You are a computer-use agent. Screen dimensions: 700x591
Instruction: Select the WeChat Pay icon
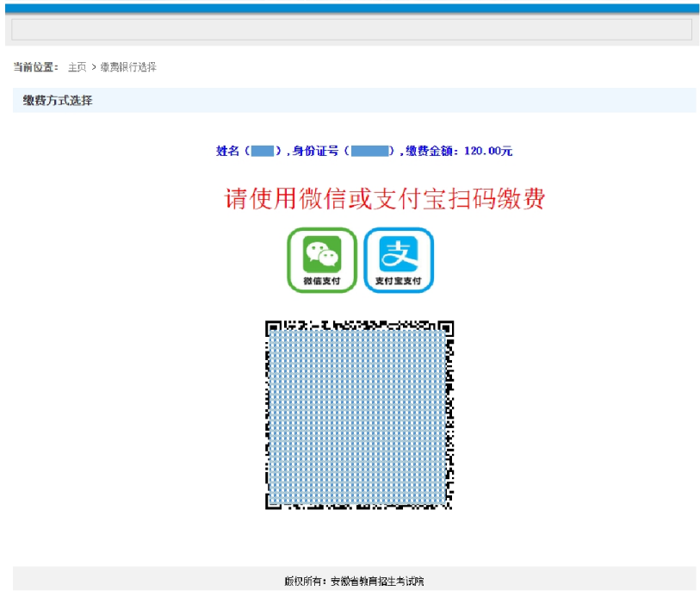tap(322, 260)
